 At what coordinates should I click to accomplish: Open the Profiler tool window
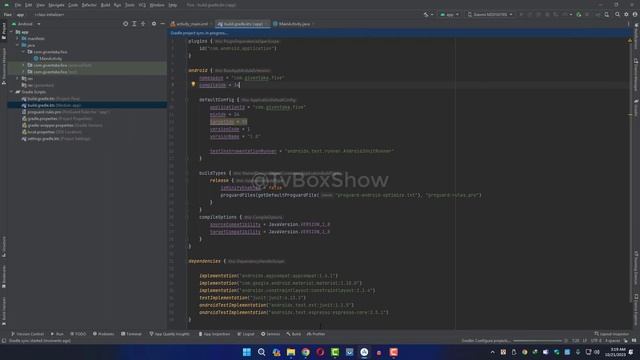(x=316, y=334)
